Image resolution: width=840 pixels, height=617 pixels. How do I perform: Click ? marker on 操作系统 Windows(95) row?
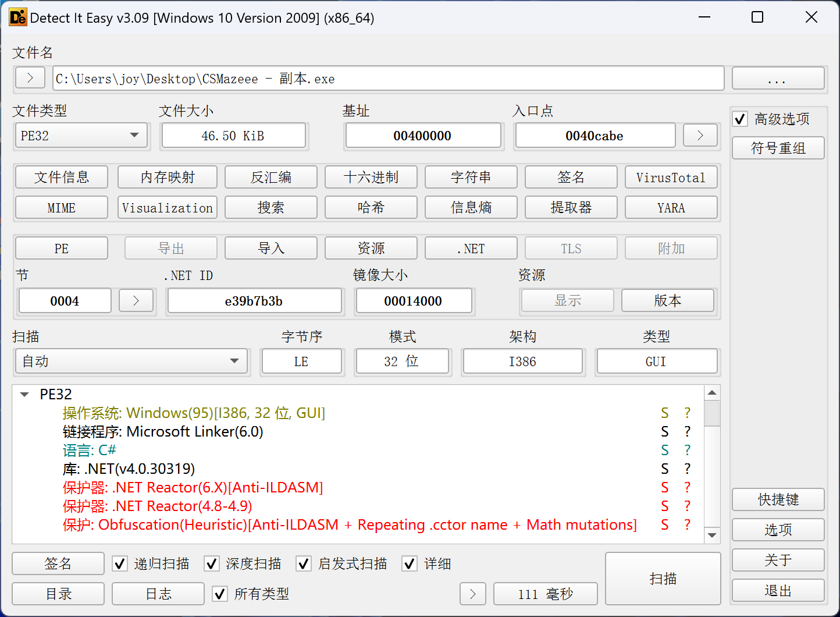pos(688,413)
